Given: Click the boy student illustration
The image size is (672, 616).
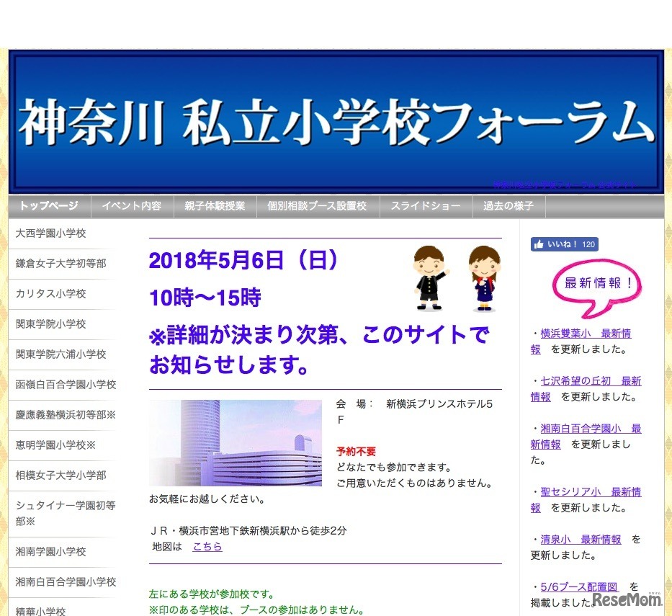Looking at the screenshot, I should coord(430,276).
